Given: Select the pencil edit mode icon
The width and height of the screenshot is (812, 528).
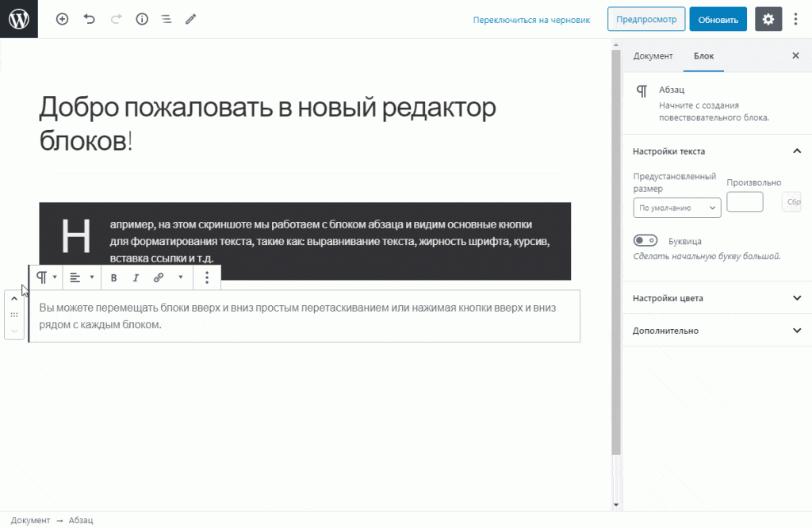Looking at the screenshot, I should (x=190, y=19).
